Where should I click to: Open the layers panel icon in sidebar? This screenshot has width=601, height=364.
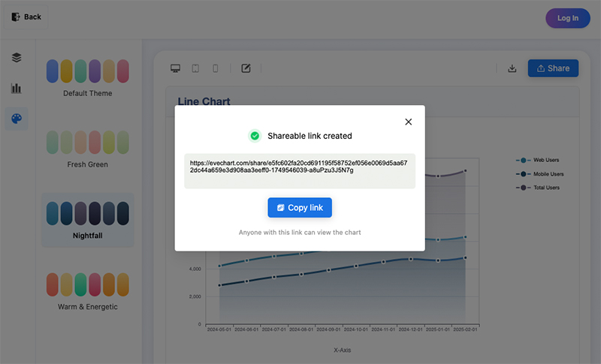coord(17,57)
